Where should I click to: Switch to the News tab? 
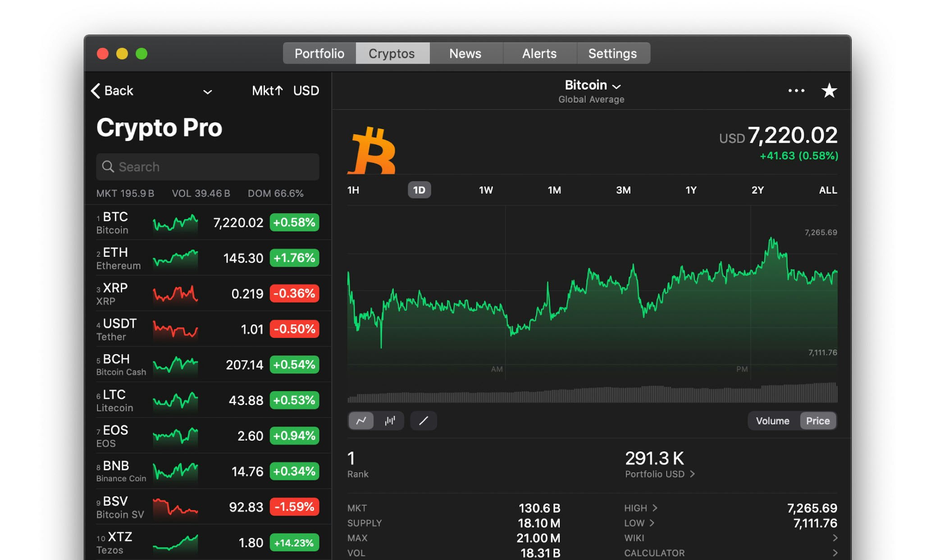tap(465, 53)
